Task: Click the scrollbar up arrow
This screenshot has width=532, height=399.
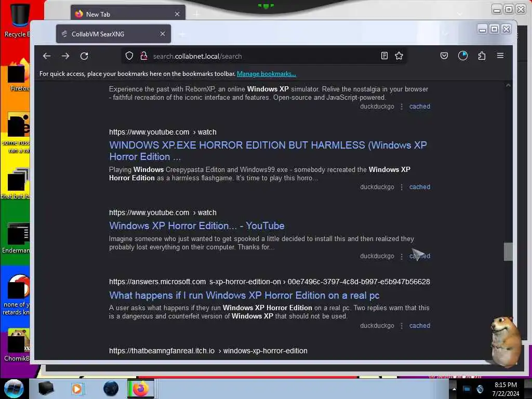Action: point(508,86)
